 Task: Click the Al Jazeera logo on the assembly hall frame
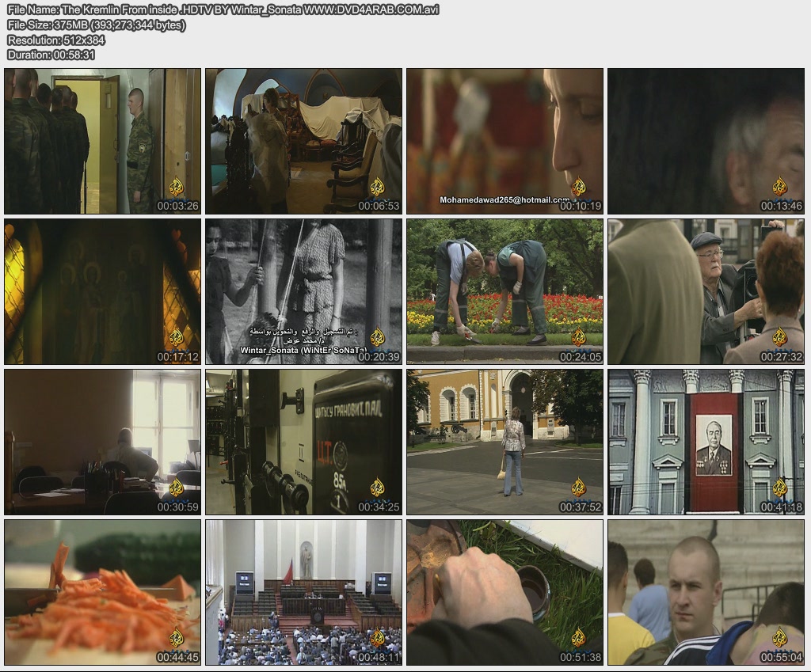[x=378, y=637]
